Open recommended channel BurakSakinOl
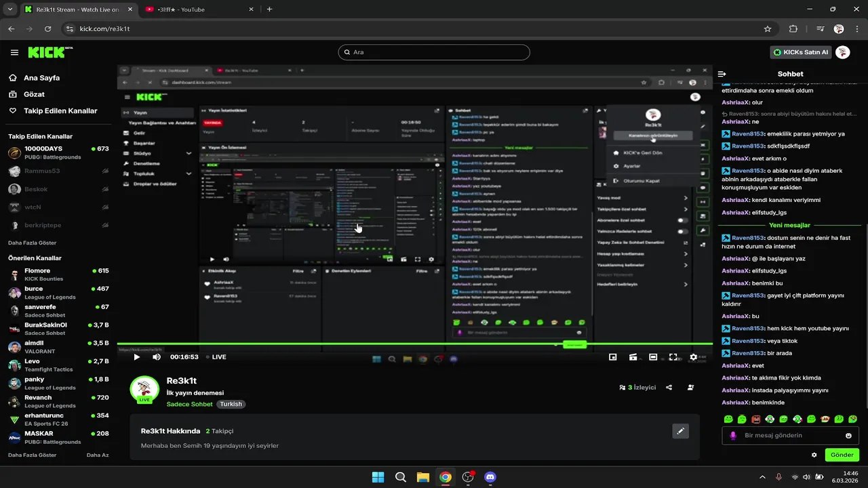868x488 pixels. pos(58,329)
